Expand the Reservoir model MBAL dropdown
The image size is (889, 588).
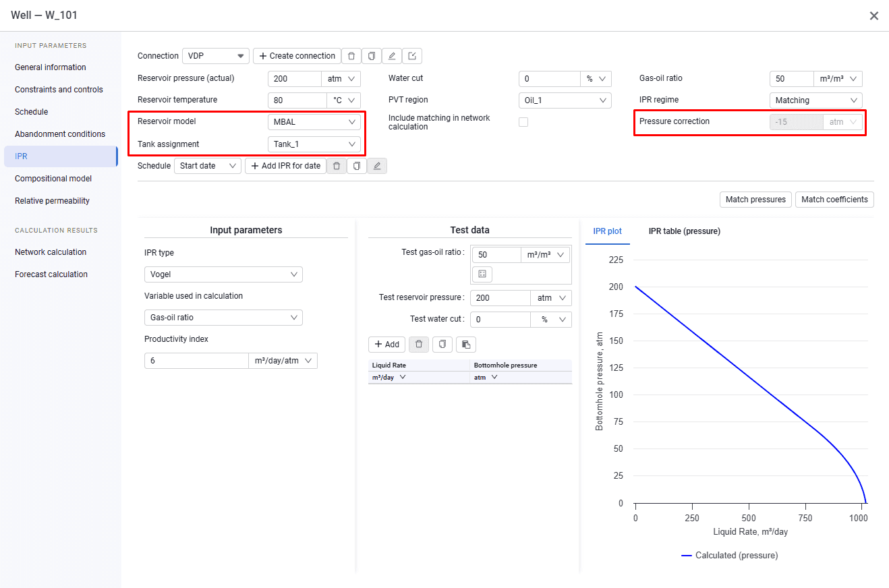coord(314,122)
